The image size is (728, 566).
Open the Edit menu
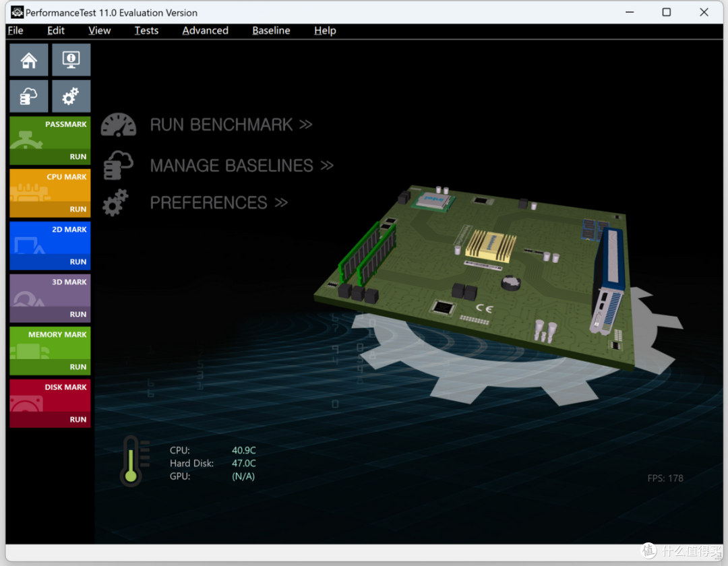click(x=56, y=30)
